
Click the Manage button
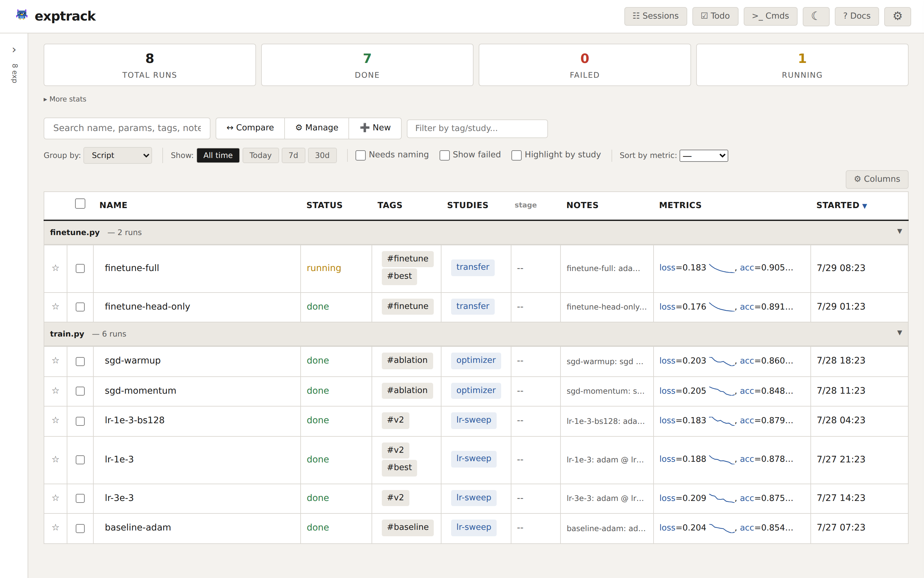(317, 128)
